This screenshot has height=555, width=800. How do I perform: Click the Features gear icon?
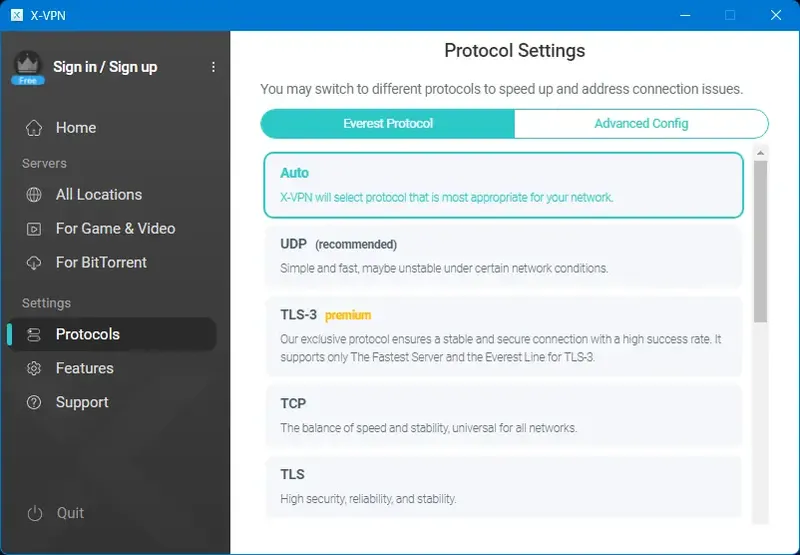pyautogui.click(x=34, y=369)
